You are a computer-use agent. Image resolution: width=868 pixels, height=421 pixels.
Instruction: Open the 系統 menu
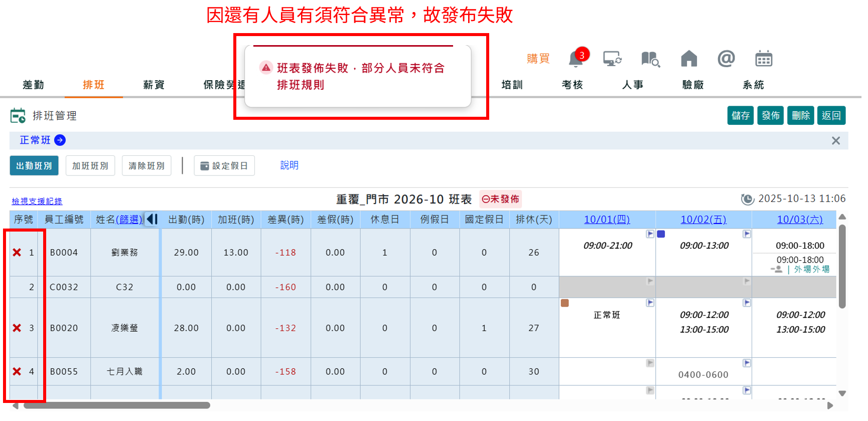click(x=753, y=85)
